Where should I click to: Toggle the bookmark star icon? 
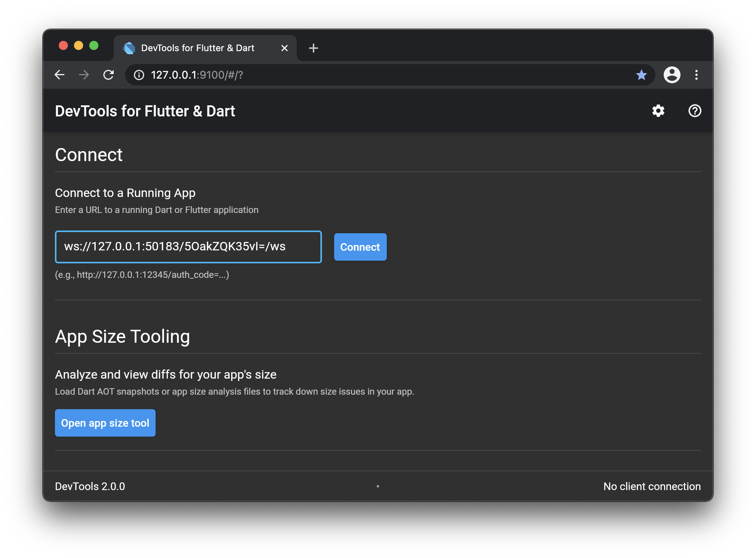coord(641,75)
